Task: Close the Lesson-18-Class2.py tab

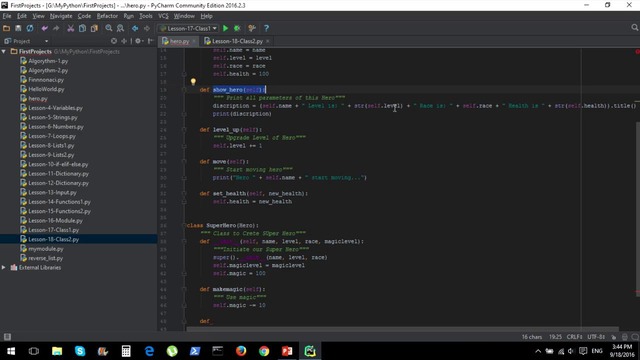Action: coord(268,41)
